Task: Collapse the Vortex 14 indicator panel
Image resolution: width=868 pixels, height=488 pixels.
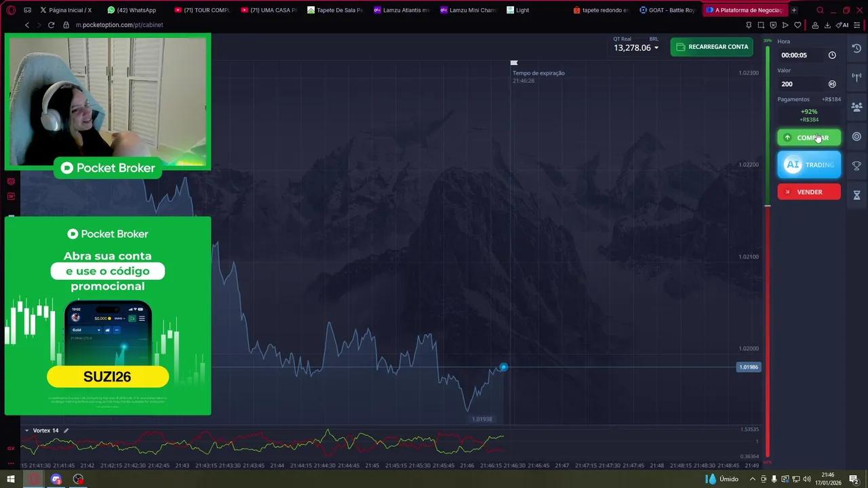Action: coord(27,430)
